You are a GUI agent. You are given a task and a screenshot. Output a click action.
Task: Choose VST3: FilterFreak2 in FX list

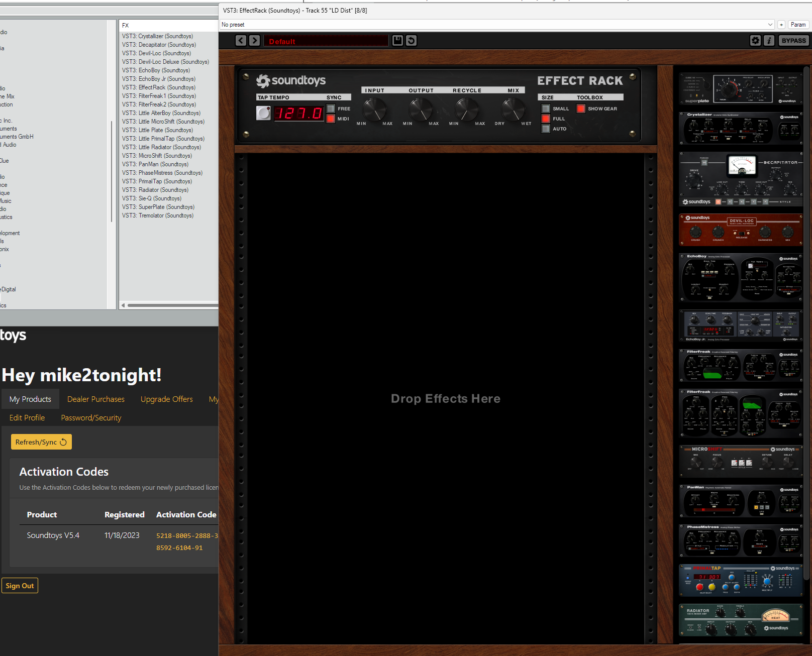(159, 104)
